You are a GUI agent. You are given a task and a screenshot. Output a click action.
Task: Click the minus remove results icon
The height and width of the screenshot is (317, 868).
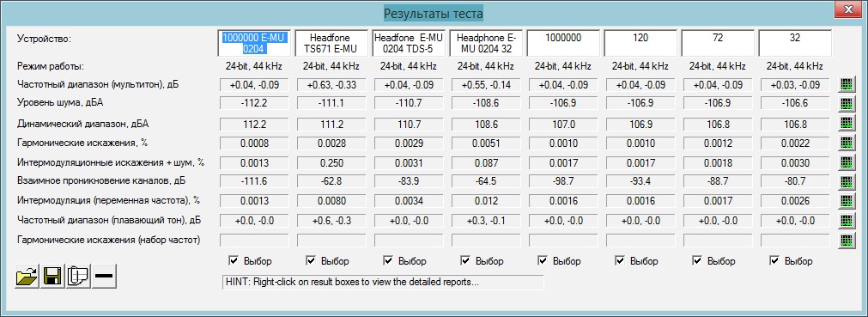click(104, 276)
